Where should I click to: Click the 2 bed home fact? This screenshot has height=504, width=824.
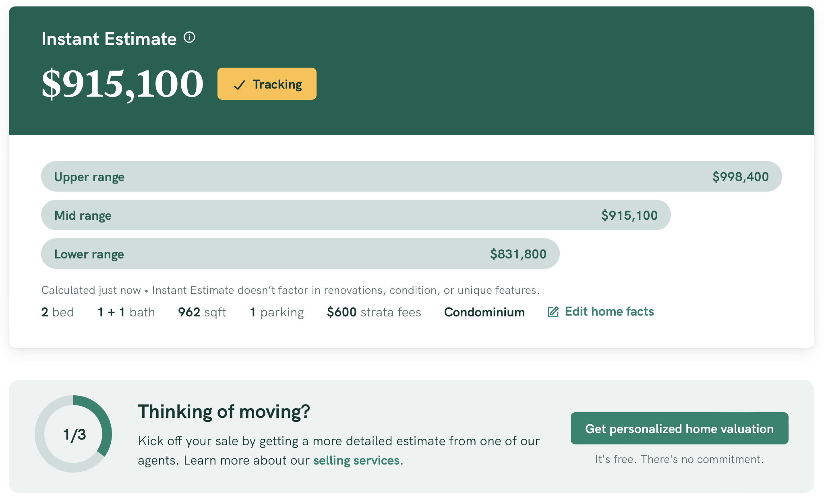[58, 312]
